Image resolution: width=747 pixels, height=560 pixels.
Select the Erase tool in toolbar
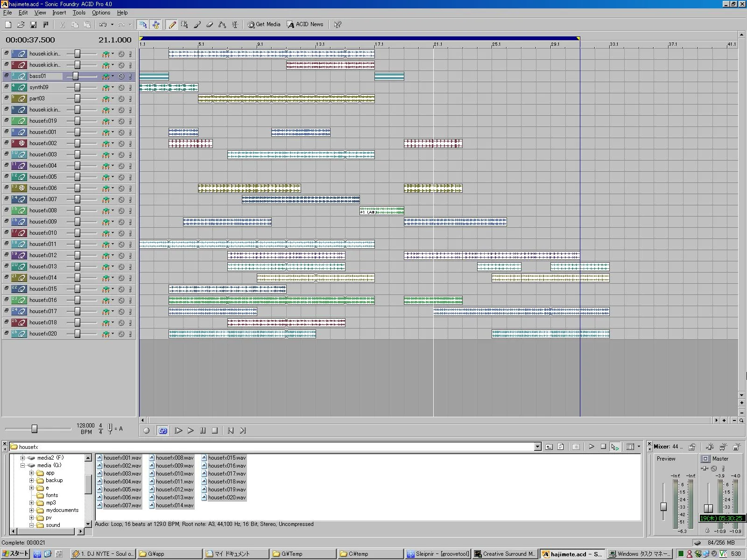210,25
